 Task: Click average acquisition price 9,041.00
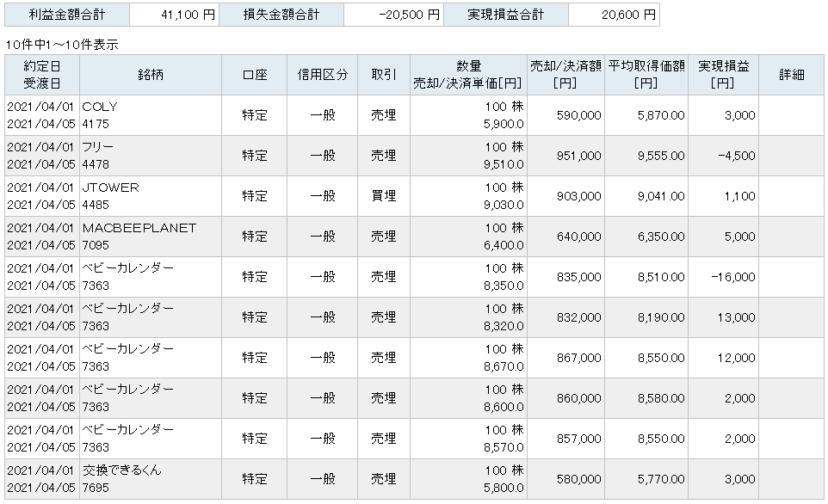[661, 196]
